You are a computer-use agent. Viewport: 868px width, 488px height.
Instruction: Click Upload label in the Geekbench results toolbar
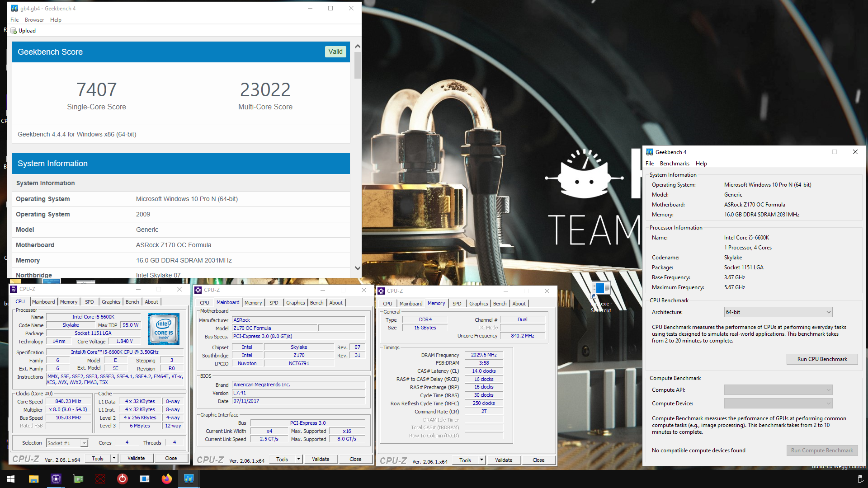[27, 31]
